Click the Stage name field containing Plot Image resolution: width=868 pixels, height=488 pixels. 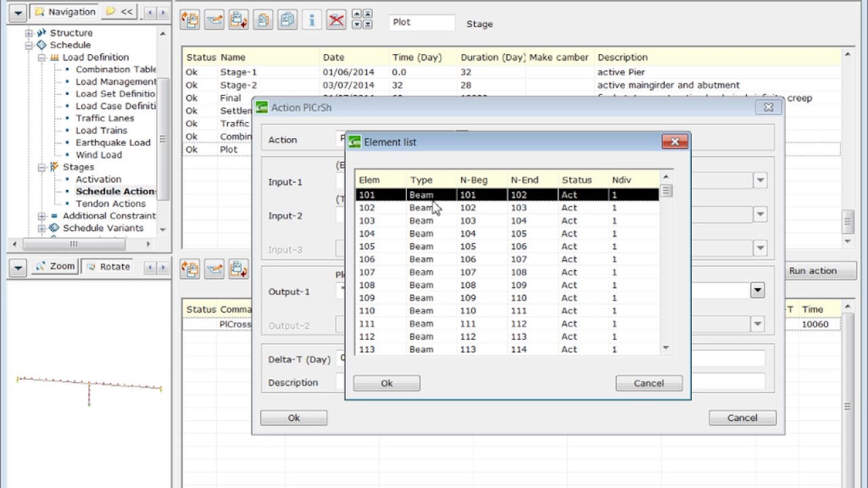coord(422,22)
